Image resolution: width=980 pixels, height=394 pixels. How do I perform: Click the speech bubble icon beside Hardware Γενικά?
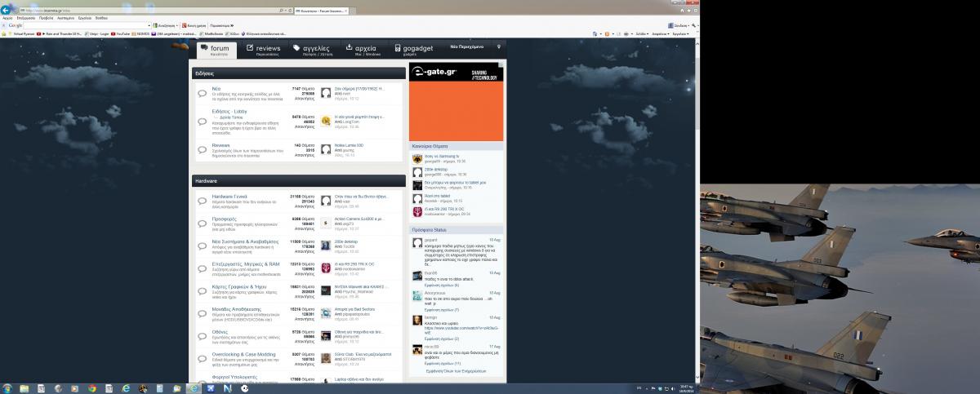tap(202, 200)
